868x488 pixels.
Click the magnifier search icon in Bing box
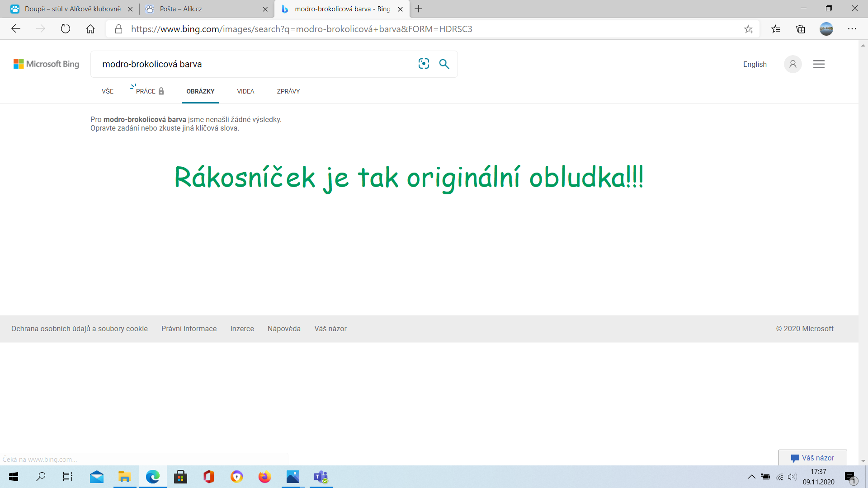[x=444, y=64]
